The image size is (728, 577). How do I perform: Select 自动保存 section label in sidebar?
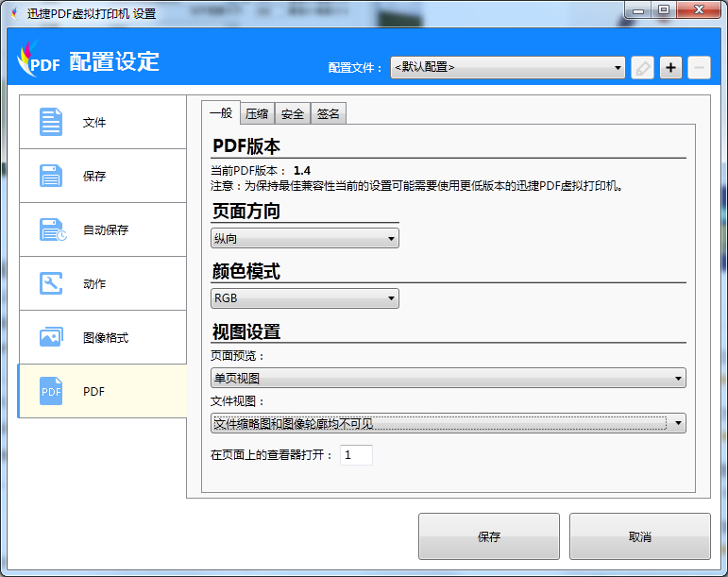point(106,229)
